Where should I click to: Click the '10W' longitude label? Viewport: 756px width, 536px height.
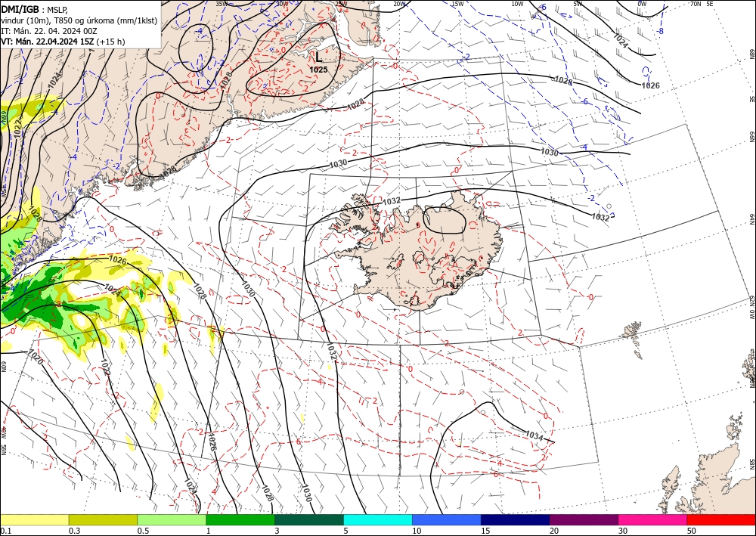pos(517,4)
